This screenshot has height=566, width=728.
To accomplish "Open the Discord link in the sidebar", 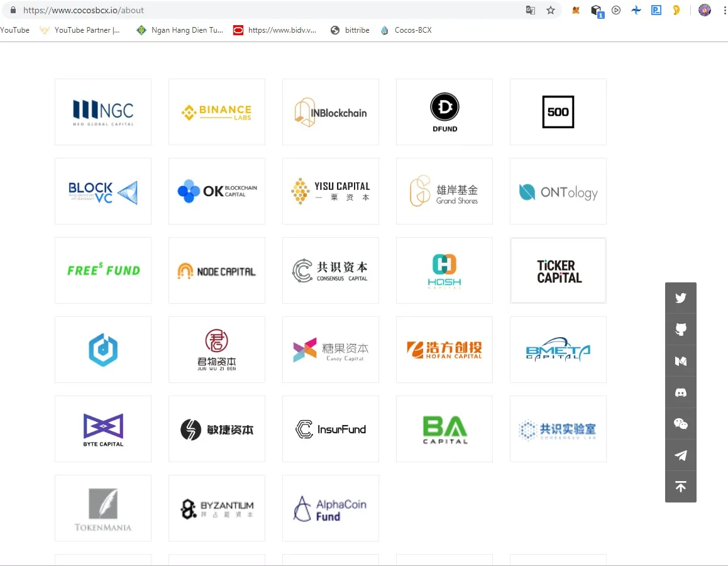I will tap(681, 393).
